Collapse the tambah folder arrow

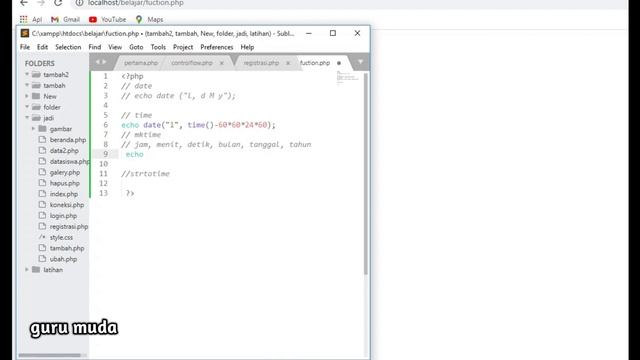click(x=27, y=85)
